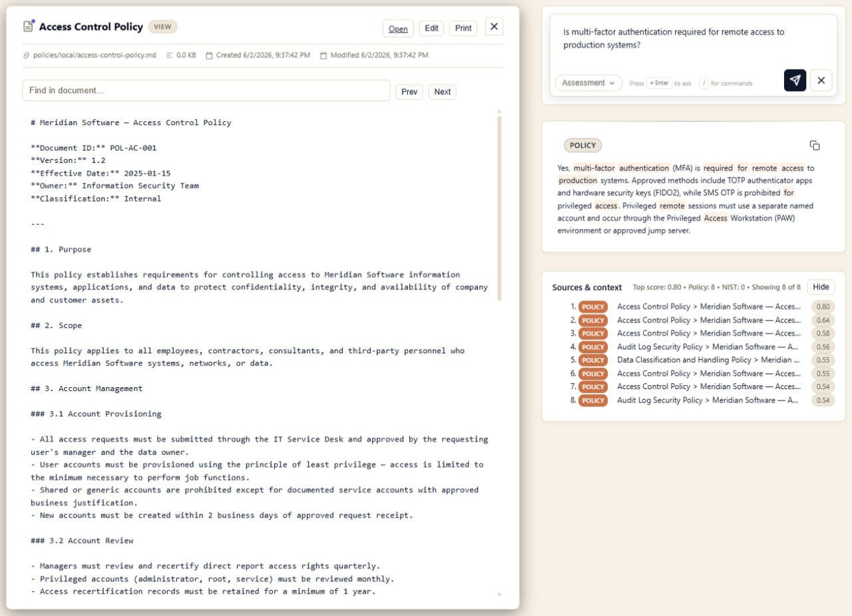The image size is (852, 616).
Task: Print the policy document
Action: [x=463, y=28]
